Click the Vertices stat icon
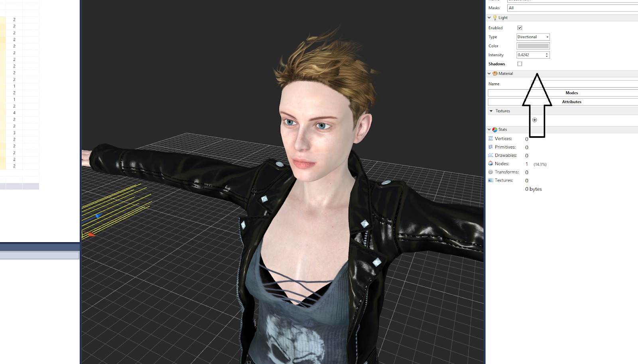The image size is (638, 364). tap(490, 139)
